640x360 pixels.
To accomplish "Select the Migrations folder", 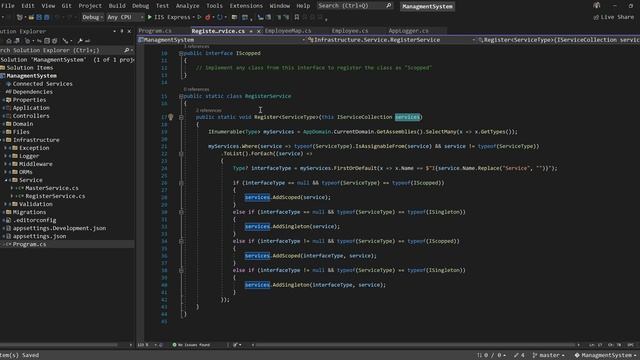I will (x=29, y=212).
